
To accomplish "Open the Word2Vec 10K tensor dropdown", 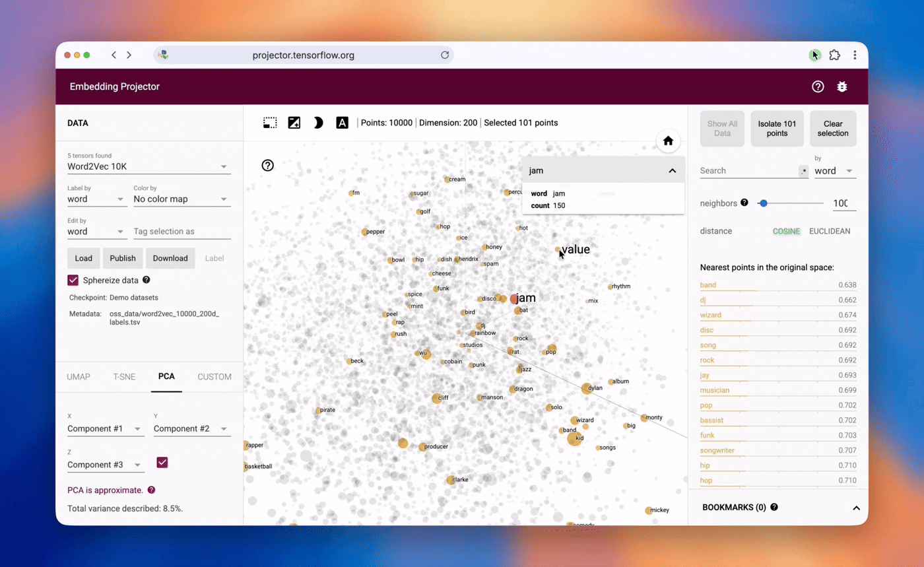I will click(x=149, y=166).
